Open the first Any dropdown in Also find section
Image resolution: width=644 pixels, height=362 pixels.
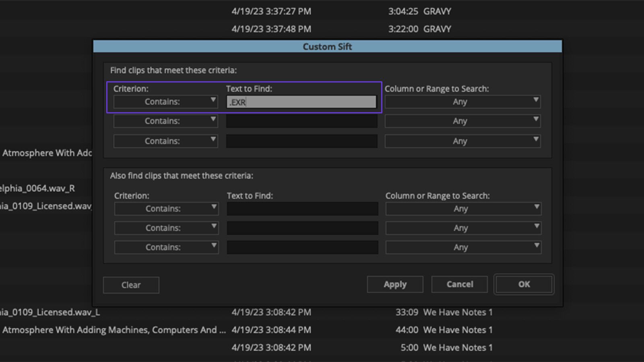tap(463, 208)
